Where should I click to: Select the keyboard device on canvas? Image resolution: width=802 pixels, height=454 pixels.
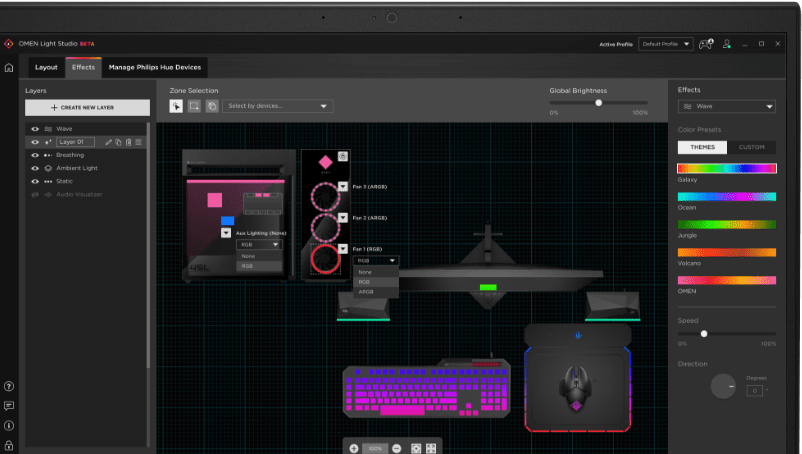tap(426, 389)
